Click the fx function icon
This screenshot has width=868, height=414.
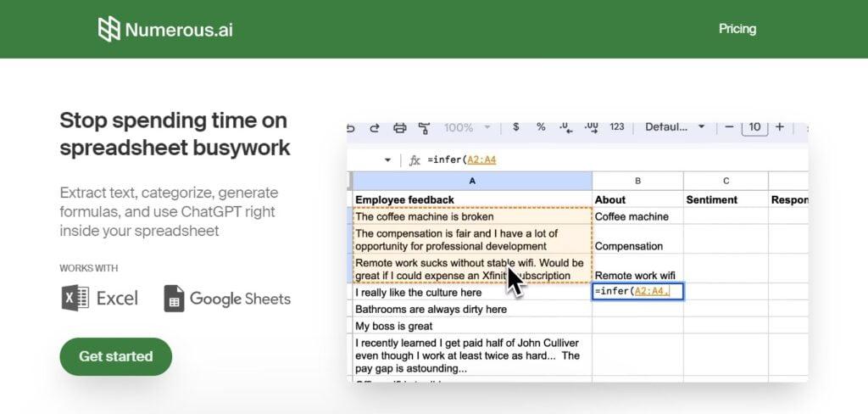tap(415, 160)
